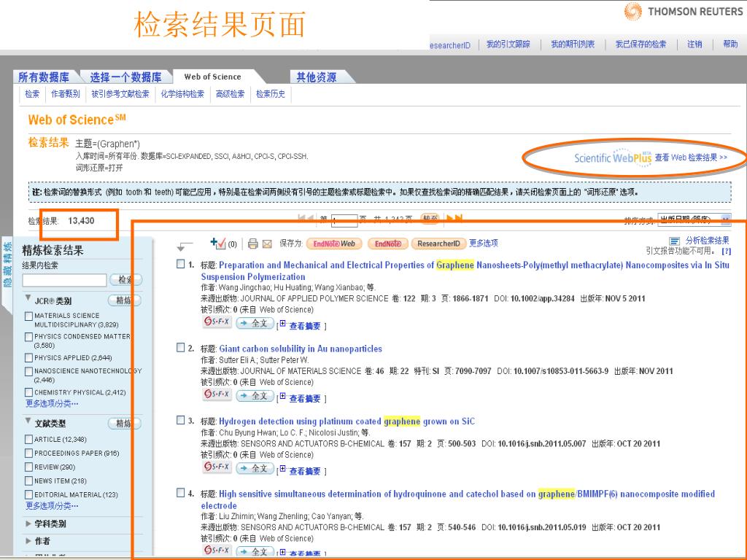
Task: Check PHYSICS CONDENSED MATTER category
Action: pos(28,337)
